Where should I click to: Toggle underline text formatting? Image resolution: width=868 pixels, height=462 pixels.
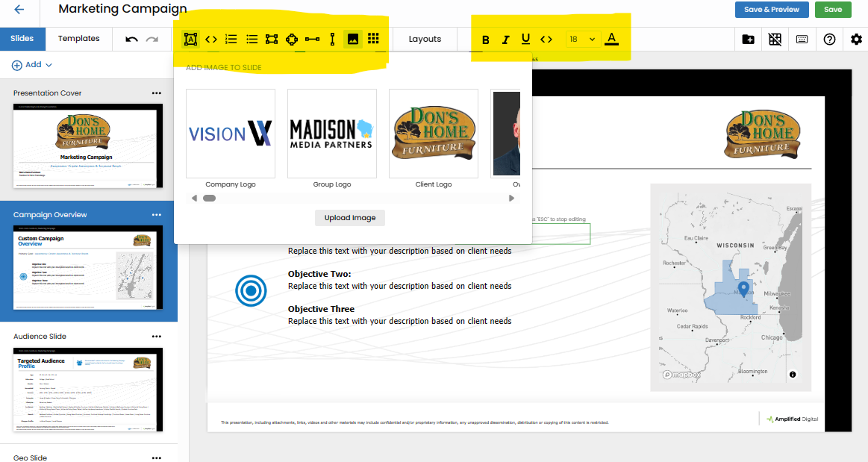(525, 40)
